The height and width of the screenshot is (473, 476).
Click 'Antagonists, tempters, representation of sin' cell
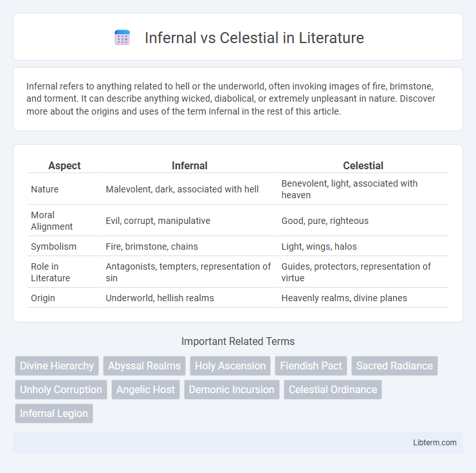[188, 272]
